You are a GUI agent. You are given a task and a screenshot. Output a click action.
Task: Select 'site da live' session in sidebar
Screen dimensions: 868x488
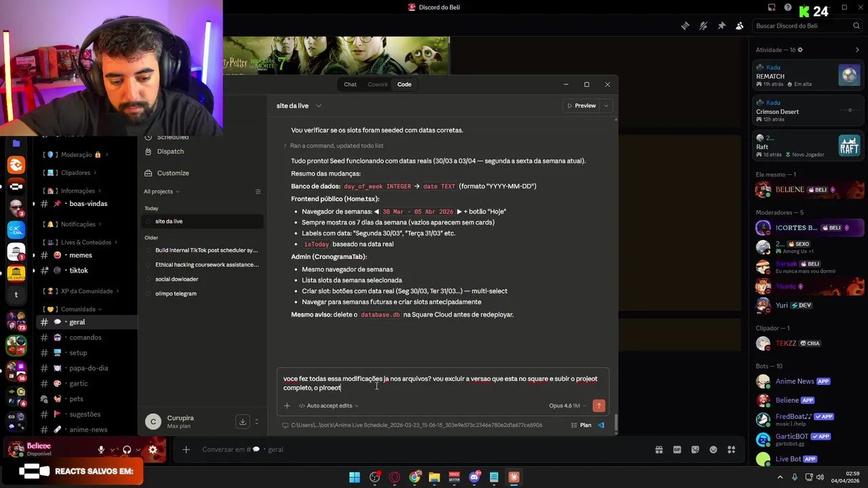(202, 221)
